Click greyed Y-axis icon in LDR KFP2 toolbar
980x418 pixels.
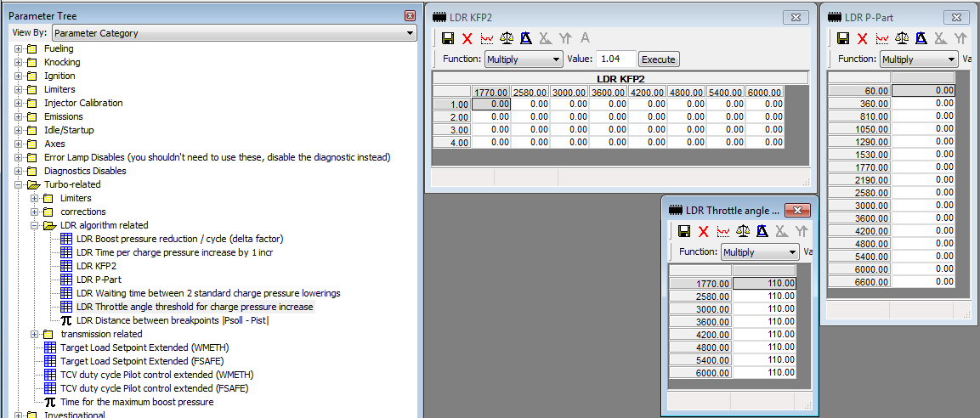tap(565, 39)
